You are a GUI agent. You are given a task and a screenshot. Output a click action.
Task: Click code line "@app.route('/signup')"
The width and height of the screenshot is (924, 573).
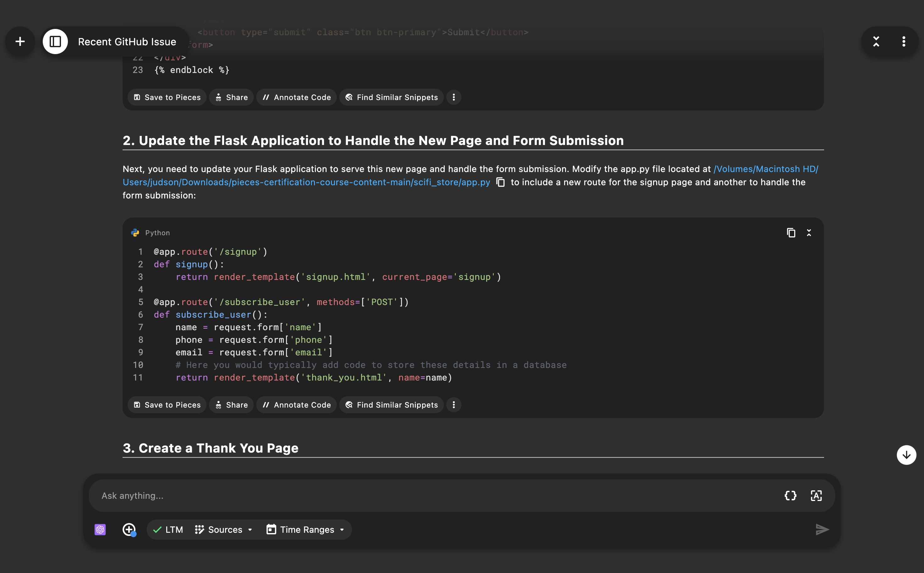211,252
